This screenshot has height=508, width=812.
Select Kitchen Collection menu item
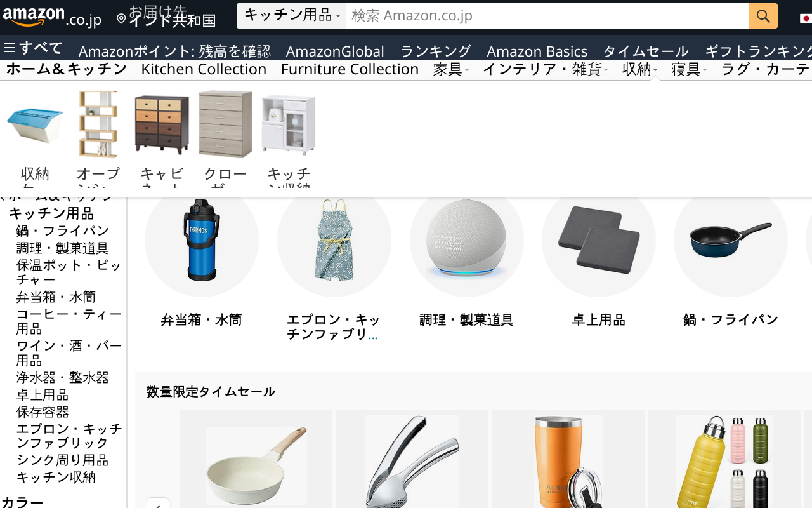[204, 69]
